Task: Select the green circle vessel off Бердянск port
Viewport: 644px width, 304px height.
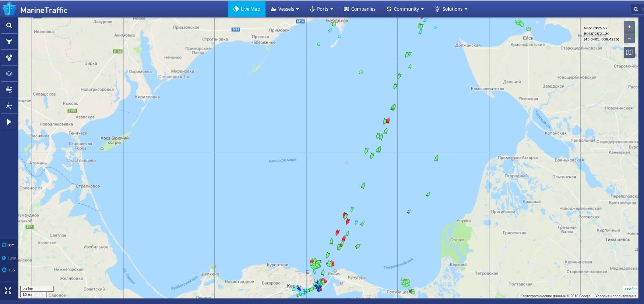Action: tap(334, 25)
